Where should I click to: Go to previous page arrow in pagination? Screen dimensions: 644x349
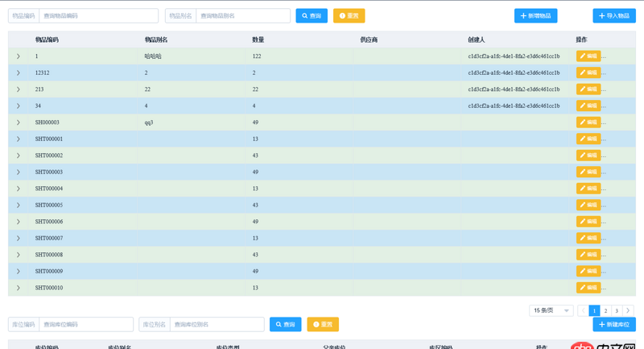(x=583, y=310)
